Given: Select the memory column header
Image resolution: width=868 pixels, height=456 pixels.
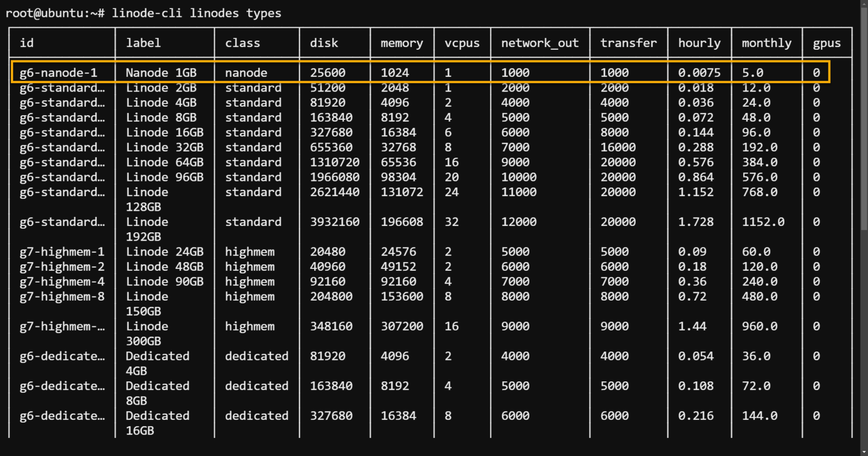Looking at the screenshot, I should pyautogui.click(x=402, y=42).
